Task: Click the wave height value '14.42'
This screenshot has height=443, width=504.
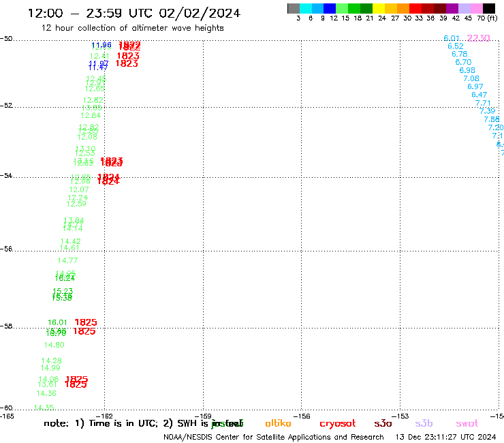Action: (x=70, y=241)
